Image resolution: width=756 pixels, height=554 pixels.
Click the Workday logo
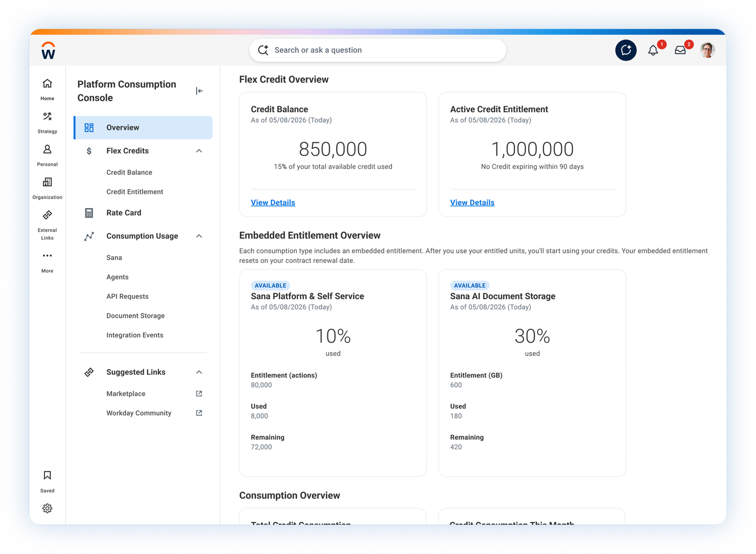click(x=48, y=50)
